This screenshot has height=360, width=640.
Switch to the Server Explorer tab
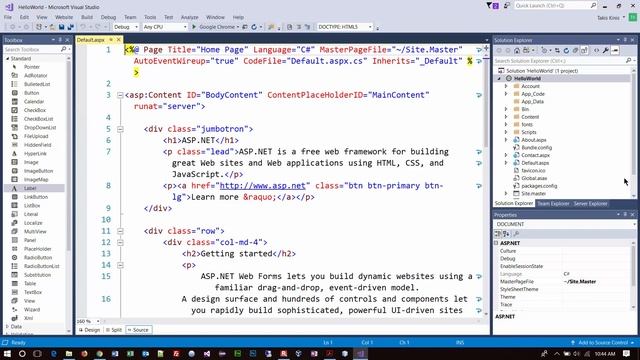[x=591, y=204]
